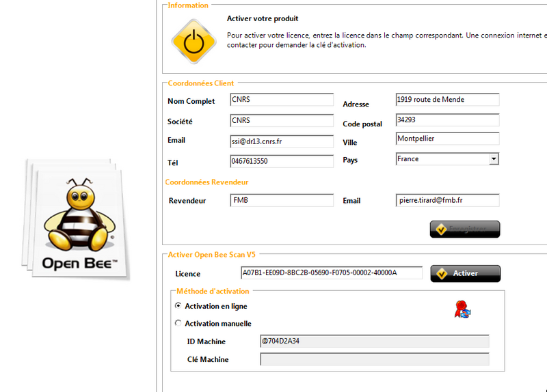Click the Activer button
This screenshot has height=392, width=547.
pyautogui.click(x=466, y=274)
